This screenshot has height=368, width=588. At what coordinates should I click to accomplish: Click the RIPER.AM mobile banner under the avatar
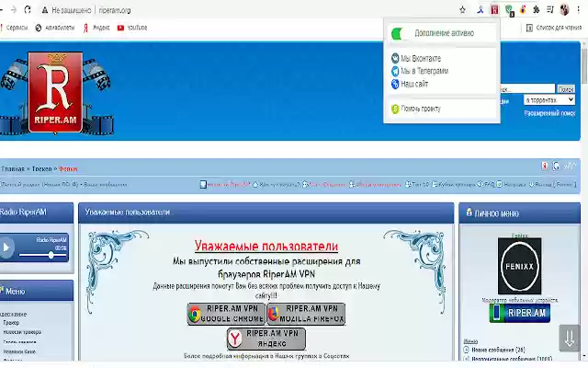pyautogui.click(x=519, y=313)
